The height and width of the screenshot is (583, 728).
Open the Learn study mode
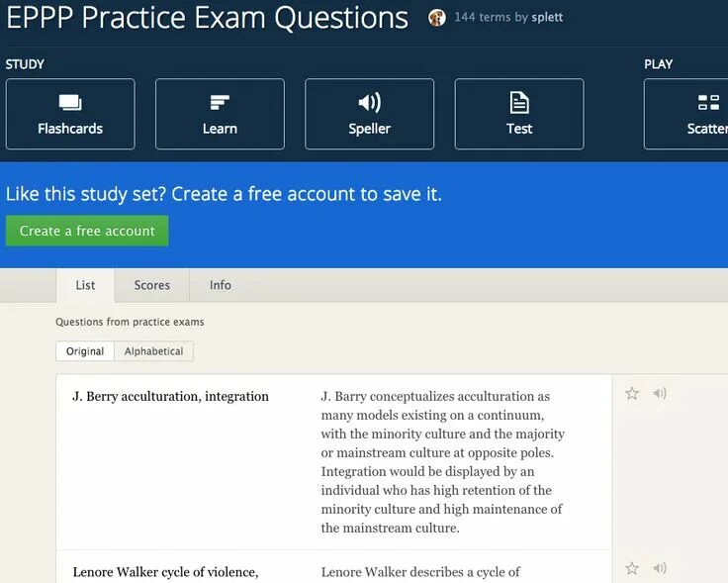(x=220, y=114)
